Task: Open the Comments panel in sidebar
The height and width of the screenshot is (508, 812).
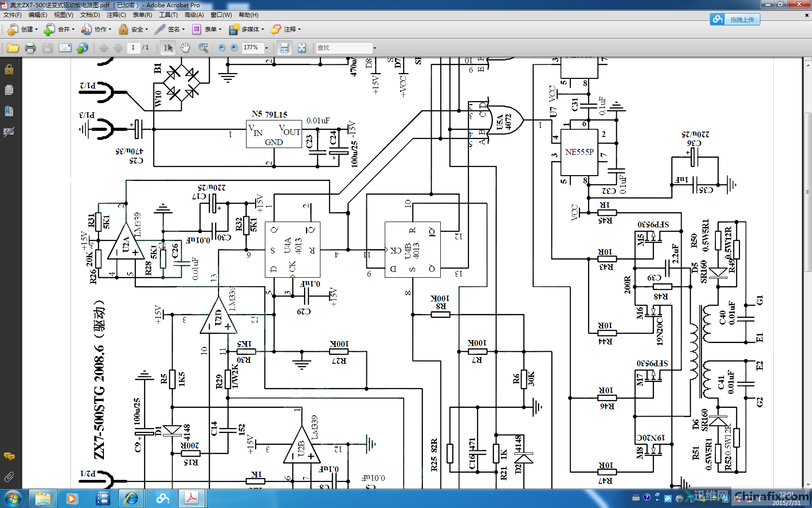Action: [9, 456]
